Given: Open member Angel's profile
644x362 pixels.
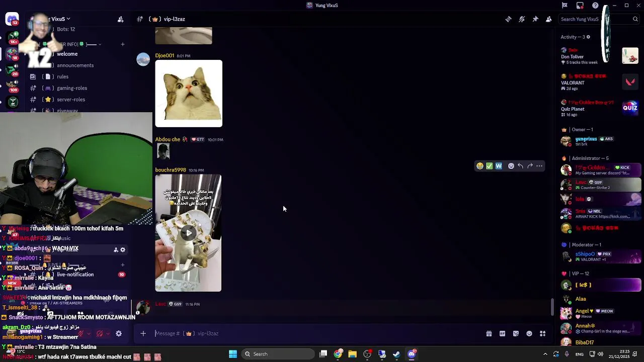Looking at the screenshot, I should 600,313.
